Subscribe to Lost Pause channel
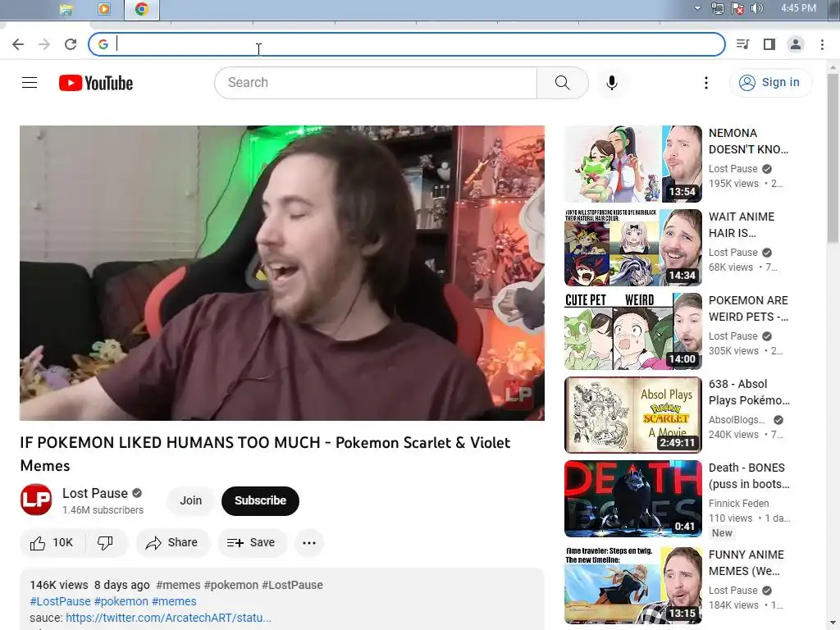840x630 pixels. click(260, 500)
